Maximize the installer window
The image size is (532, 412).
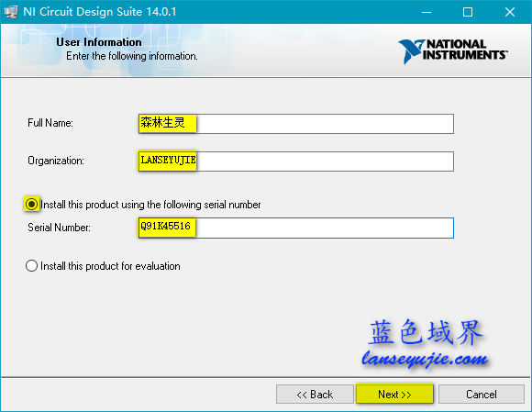468,12
